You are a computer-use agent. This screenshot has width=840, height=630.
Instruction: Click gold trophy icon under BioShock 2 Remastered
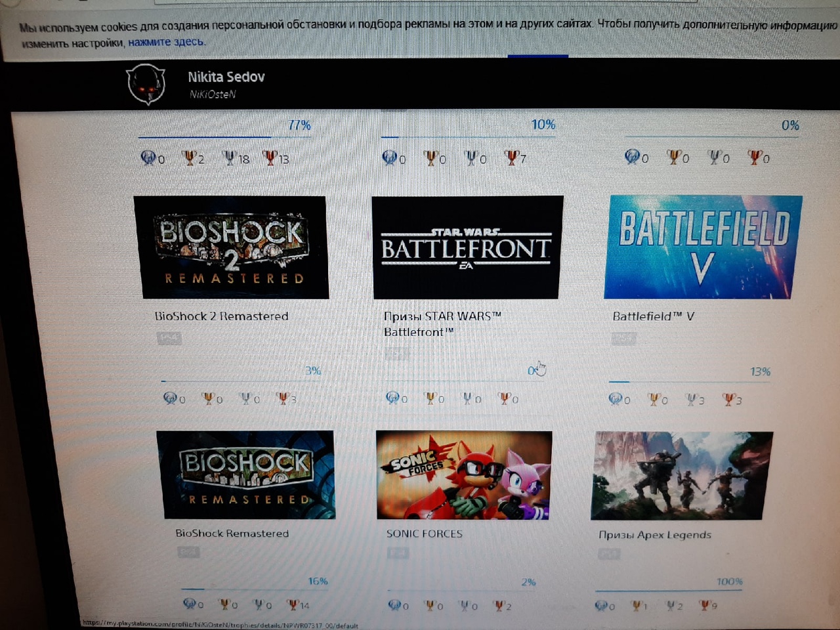(208, 398)
